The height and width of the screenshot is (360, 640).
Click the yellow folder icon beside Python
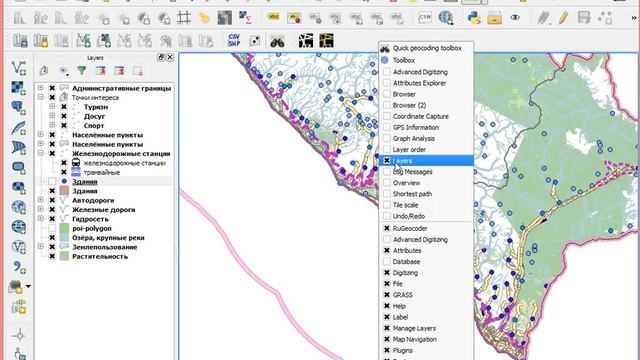pos(494,18)
